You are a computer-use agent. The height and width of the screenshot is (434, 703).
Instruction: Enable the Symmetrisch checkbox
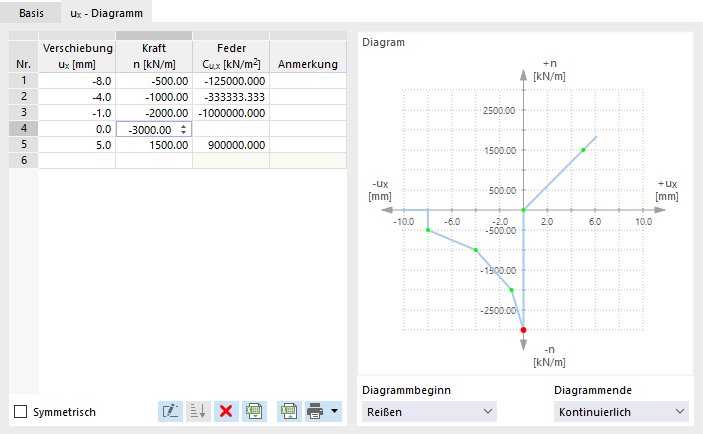(21, 412)
